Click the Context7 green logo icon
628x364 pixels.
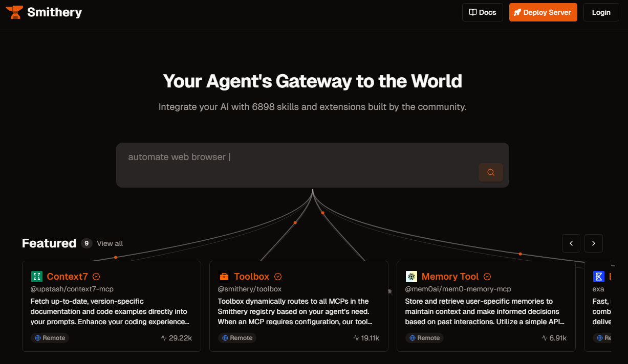point(36,277)
